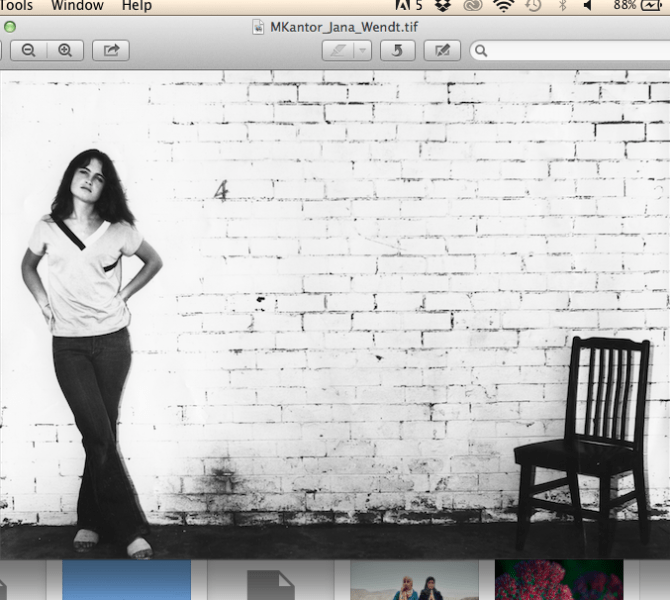Select the highlight pen tool

(338, 50)
